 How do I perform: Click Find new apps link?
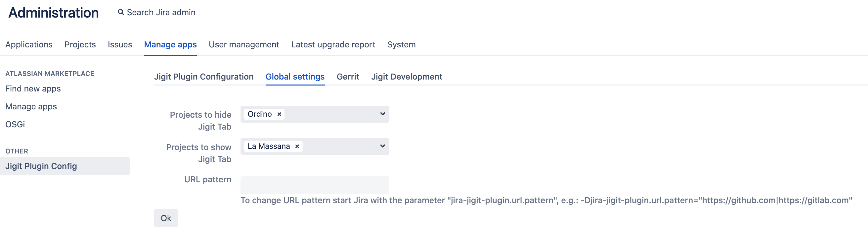click(x=33, y=89)
